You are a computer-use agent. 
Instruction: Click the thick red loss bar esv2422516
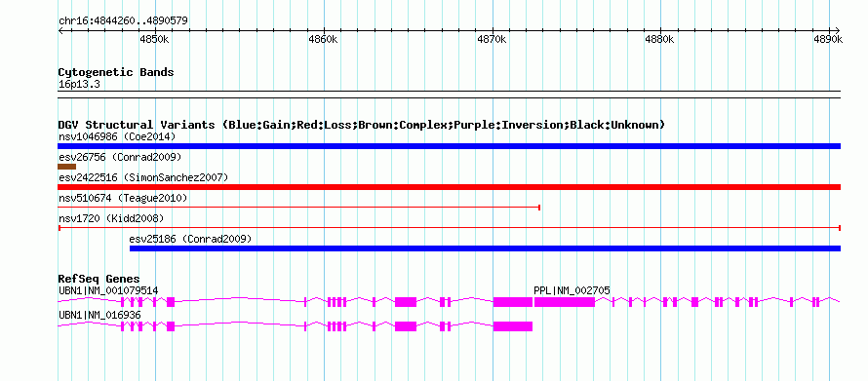coord(450,187)
